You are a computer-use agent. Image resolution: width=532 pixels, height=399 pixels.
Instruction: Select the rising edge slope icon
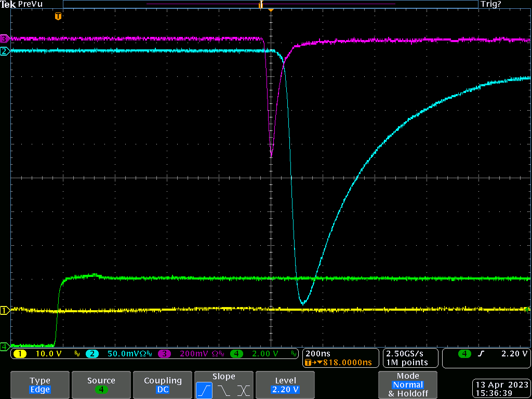click(205, 390)
